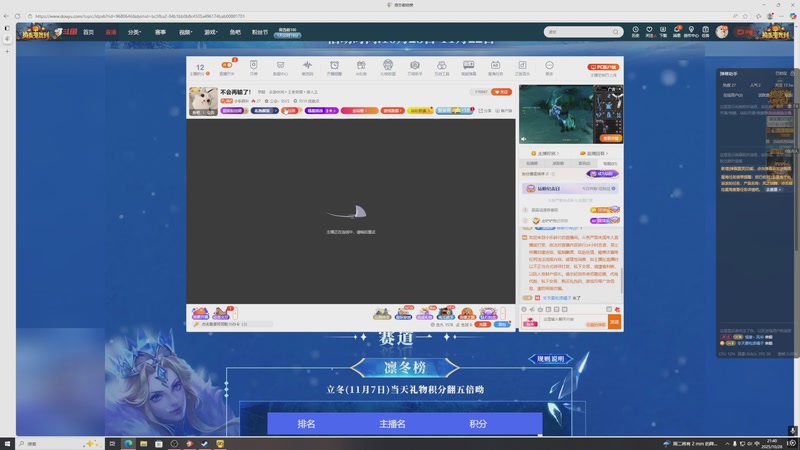Open 鱼吧 from the navigation bar
This screenshot has height=450, width=800.
pyautogui.click(x=235, y=32)
